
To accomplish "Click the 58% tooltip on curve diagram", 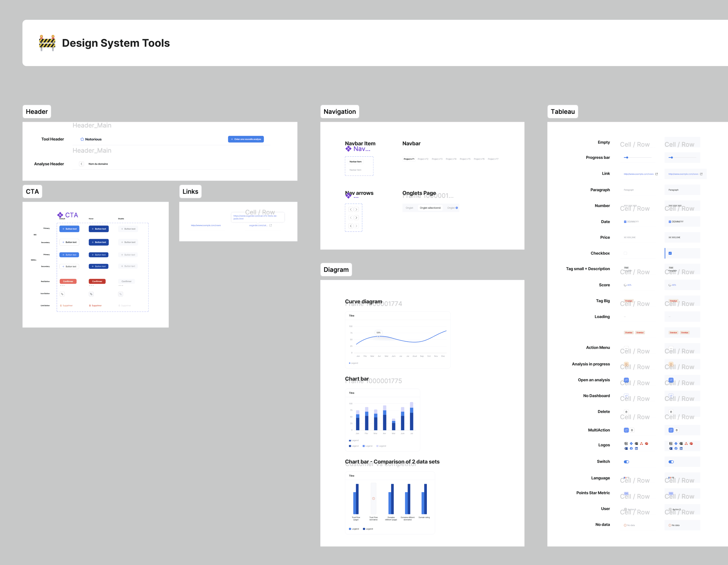I will point(378,333).
